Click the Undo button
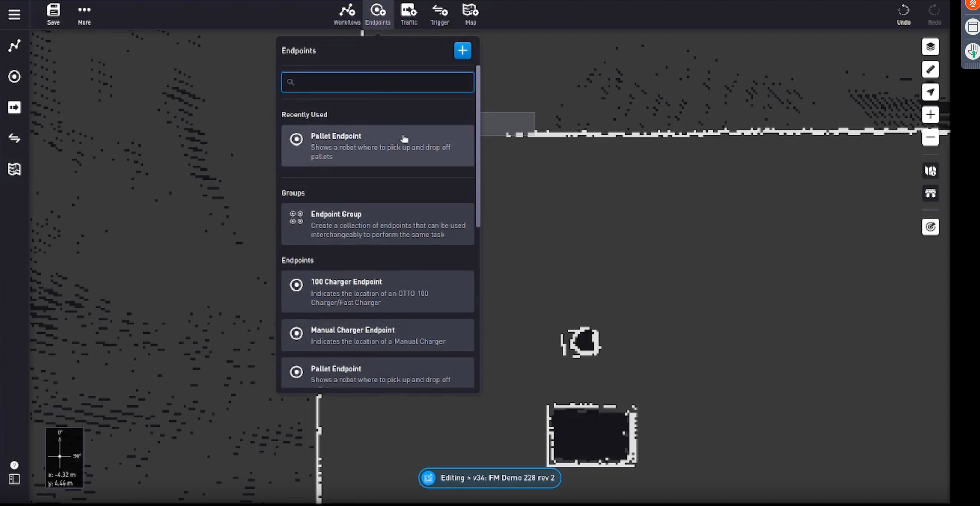The image size is (980, 506). click(903, 14)
